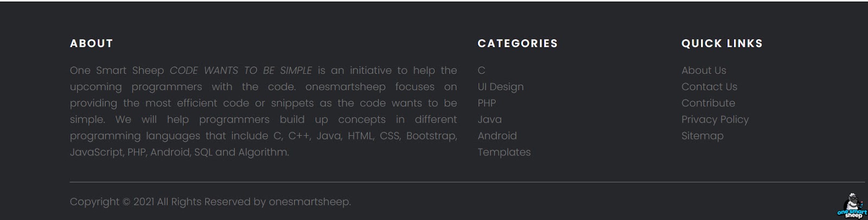This screenshot has width=868, height=220.
Task: Click the italic CODE WANTS TO BE SIMPLE text
Action: (241, 70)
